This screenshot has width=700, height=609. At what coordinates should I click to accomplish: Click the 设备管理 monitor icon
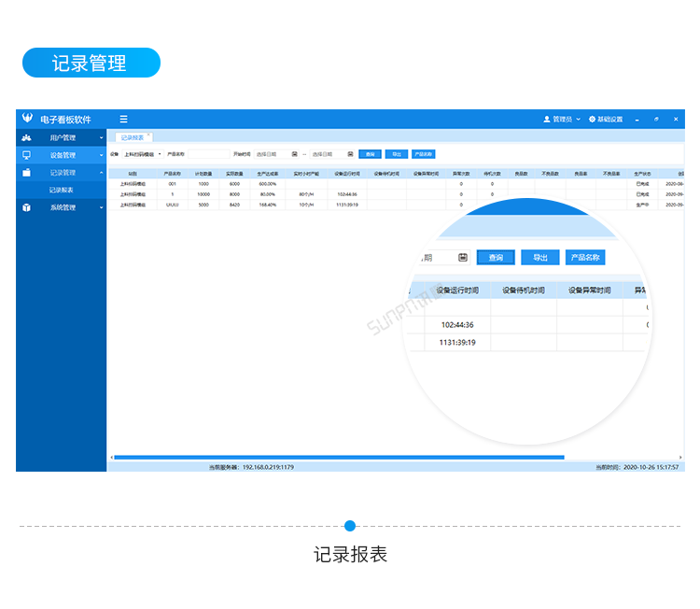tap(27, 155)
